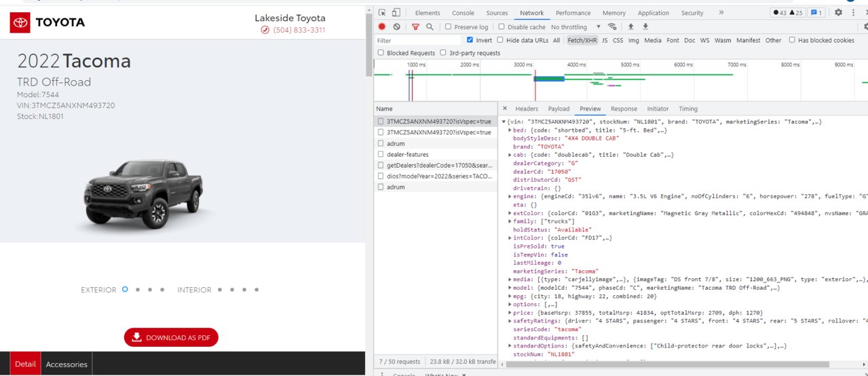
Task: Check box beside getDealers request
Action: (x=381, y=166)
